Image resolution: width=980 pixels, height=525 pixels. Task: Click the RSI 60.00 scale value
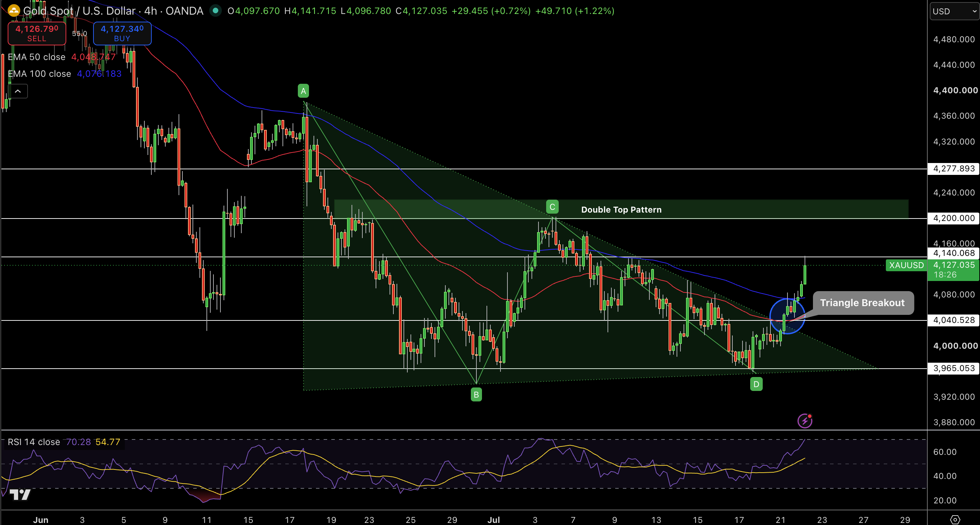pyautogui.click(x=945, y=452)
